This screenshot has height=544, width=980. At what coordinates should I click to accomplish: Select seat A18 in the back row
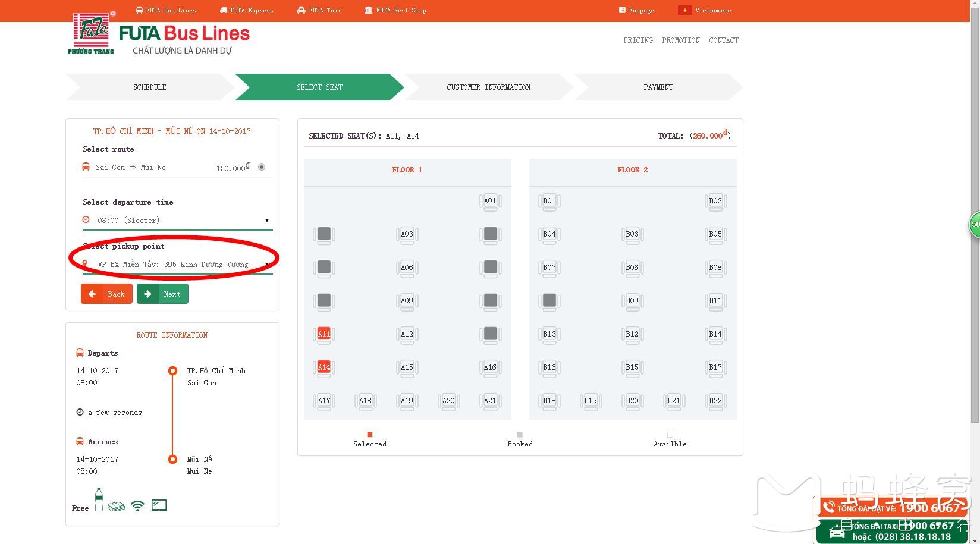tap(365, 401)
